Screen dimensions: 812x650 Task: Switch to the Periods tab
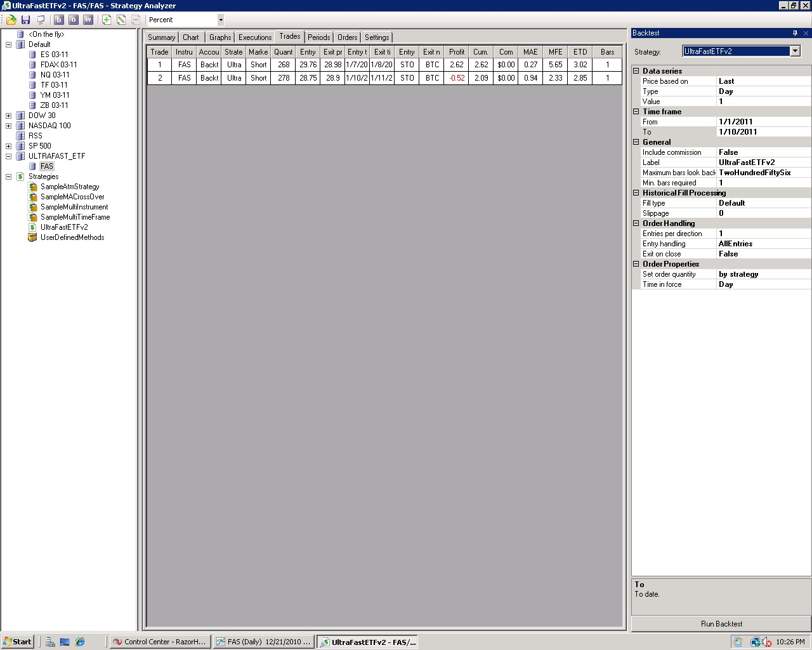(319, 37)
